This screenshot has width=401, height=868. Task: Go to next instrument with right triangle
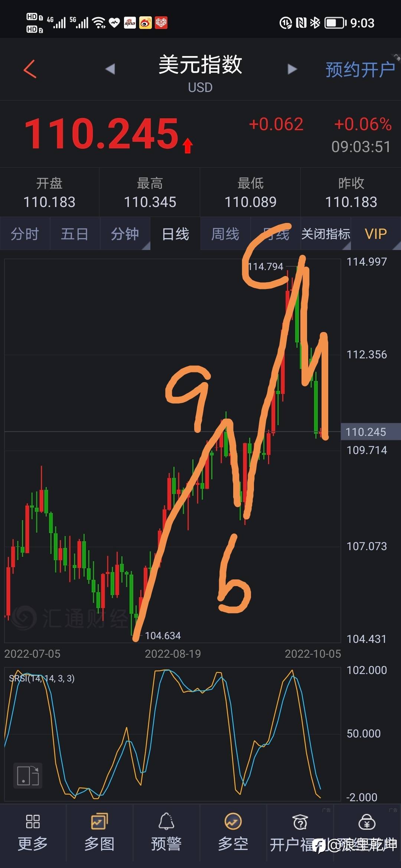pos(293,69)
